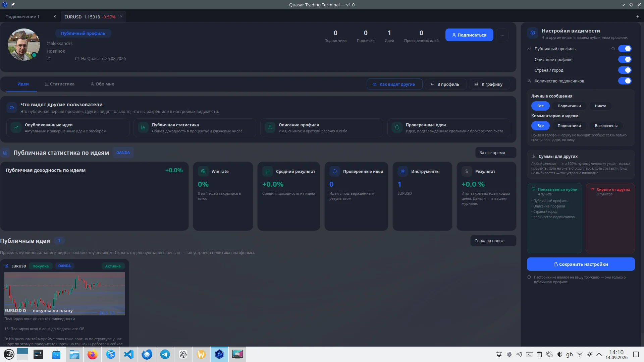Open the clipboard tray icon
Viewport: 644px width, 362px height.
pos(539,354)
